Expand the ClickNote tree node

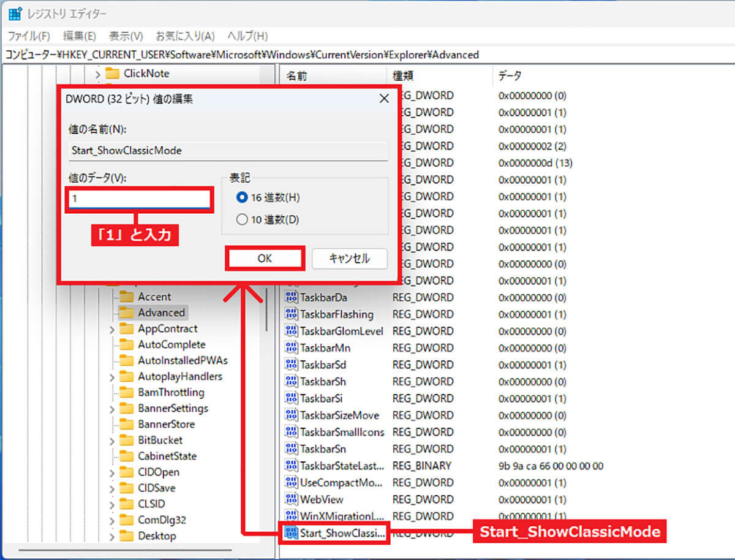pyautogui.click(x=97, y=74)
